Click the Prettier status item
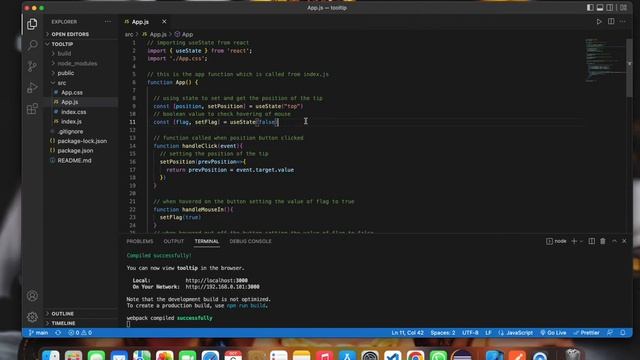The image size is (640, 360). pyautogui.click(x=587, y=333)
